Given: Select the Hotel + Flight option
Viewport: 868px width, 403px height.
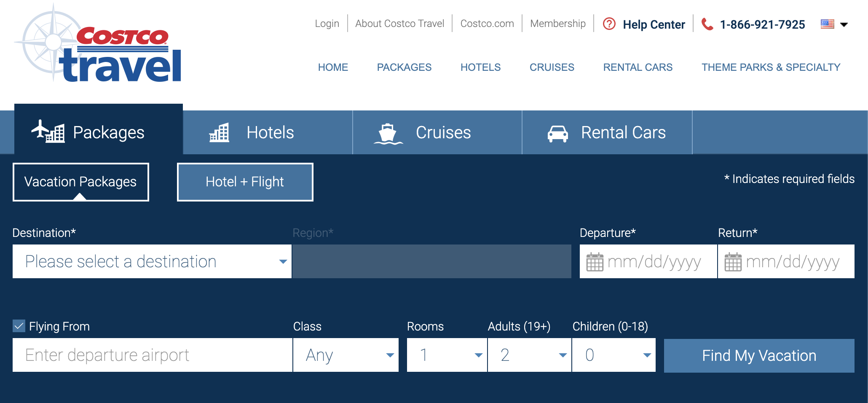Looking at the screenshot, I should pos(245,182).
